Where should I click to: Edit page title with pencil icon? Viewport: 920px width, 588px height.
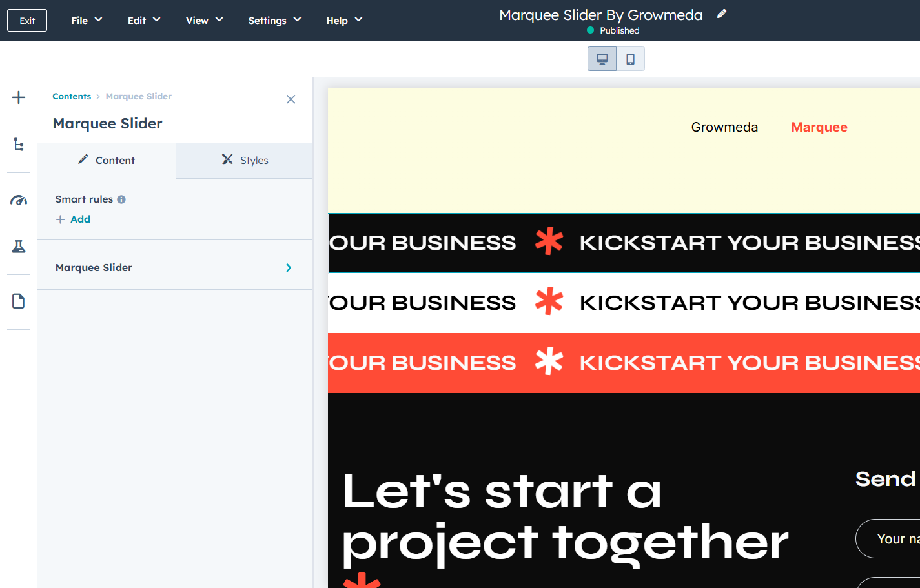722,14
